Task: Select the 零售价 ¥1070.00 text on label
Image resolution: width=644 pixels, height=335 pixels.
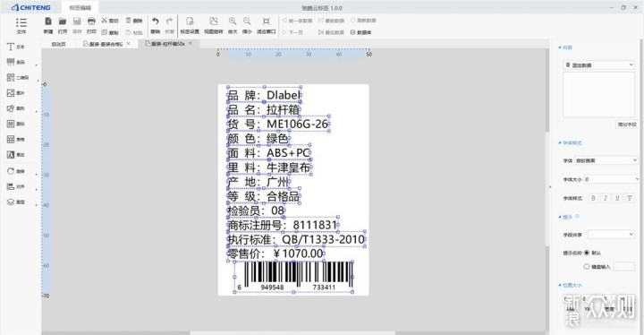Action: [275, 253]
